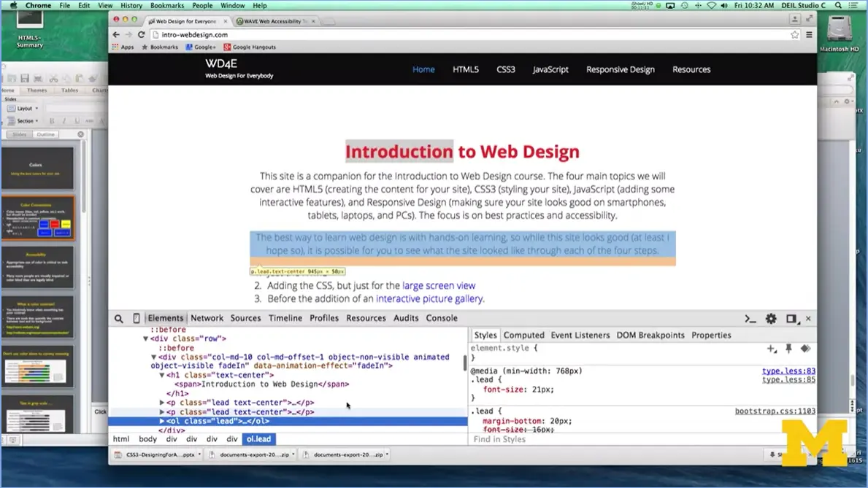Select the inspect element magnifier tool
Image resolution: width=868 pixels, height=488 pixels.
[x=117, y=318]
